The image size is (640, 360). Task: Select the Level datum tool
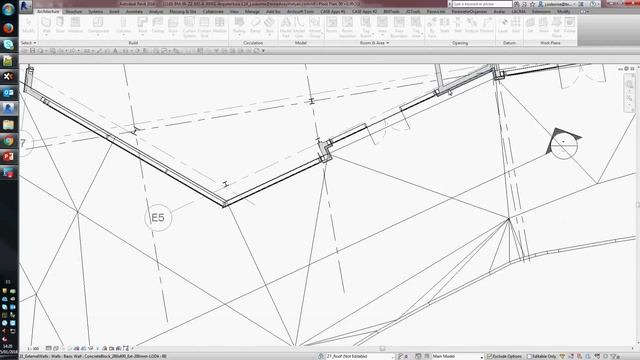[503, 24]
